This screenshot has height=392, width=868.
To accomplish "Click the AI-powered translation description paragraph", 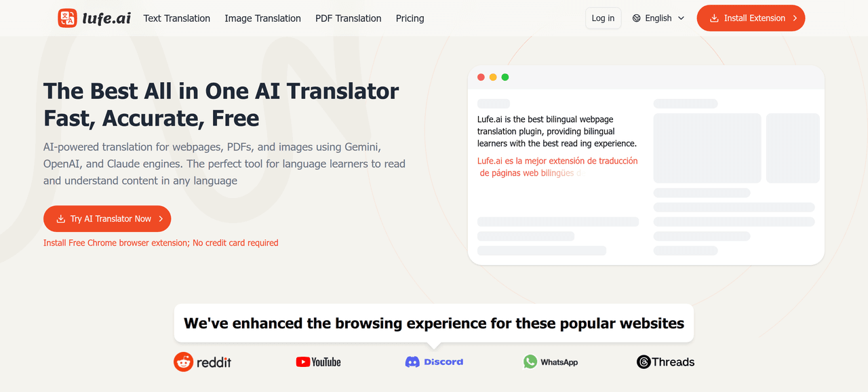I will pyautogui.click(x=224, y=164).
